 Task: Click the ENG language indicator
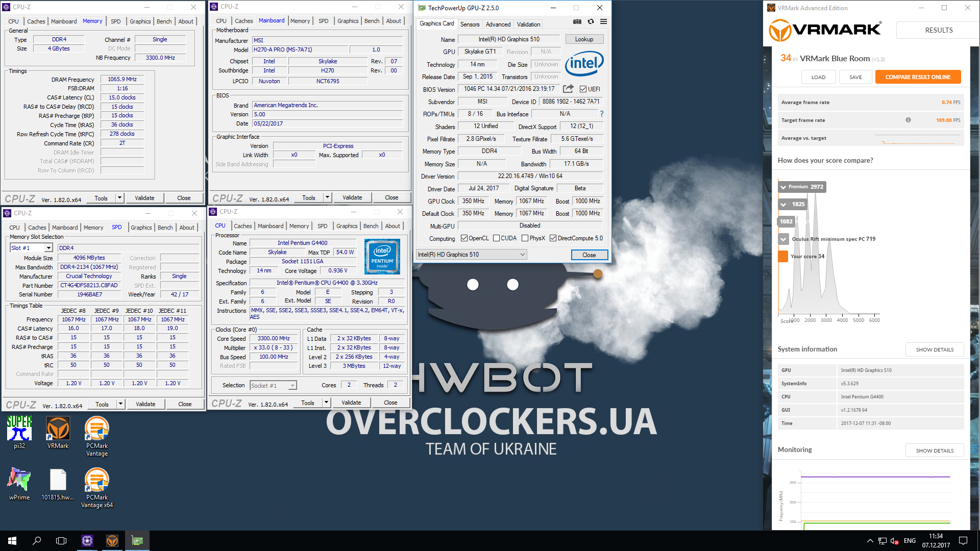click(910, 541)
